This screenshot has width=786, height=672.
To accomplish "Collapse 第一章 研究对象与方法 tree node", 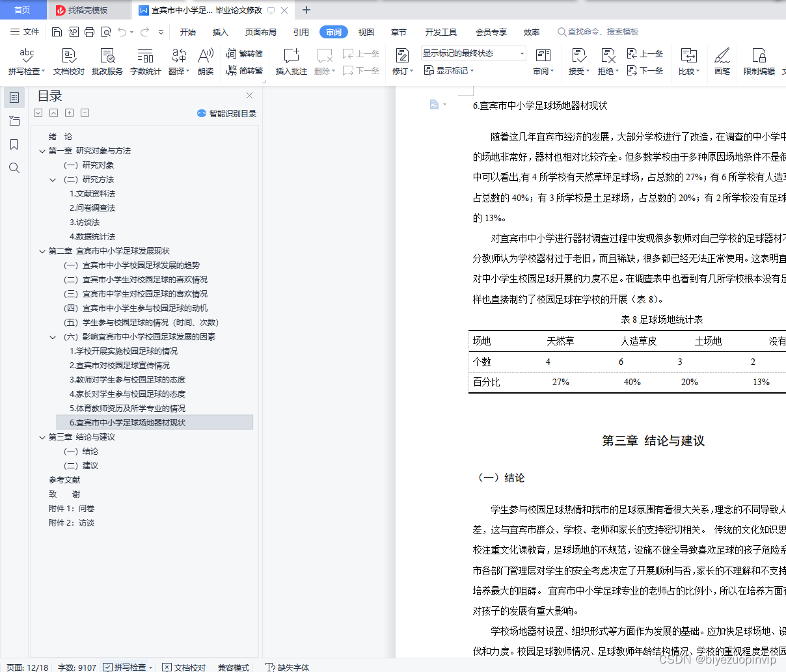I will pyautogui.click(x=42, y=151).
